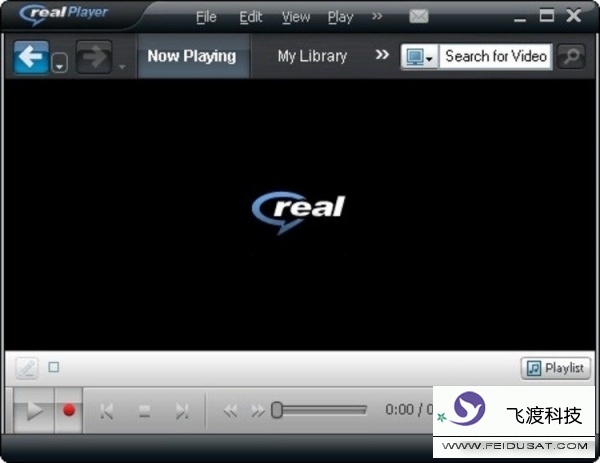Click the RealPlayer logo in title bar

64,15
